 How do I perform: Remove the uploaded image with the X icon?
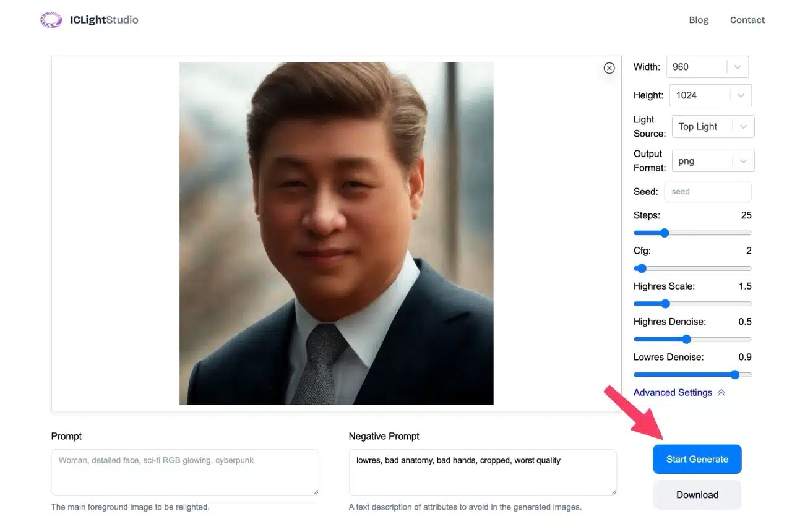click(609, 68)
